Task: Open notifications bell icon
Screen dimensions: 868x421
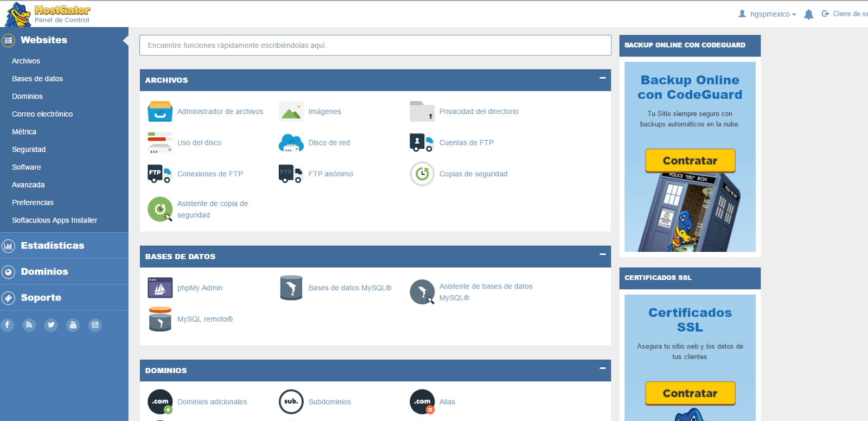Action: point(808,15)
